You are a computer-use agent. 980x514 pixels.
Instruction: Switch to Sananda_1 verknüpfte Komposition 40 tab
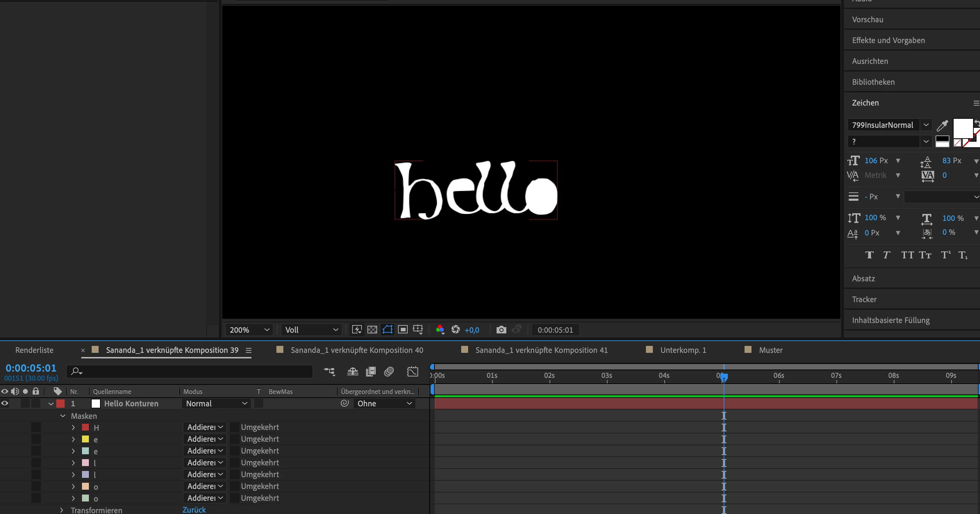click(356, 350)
